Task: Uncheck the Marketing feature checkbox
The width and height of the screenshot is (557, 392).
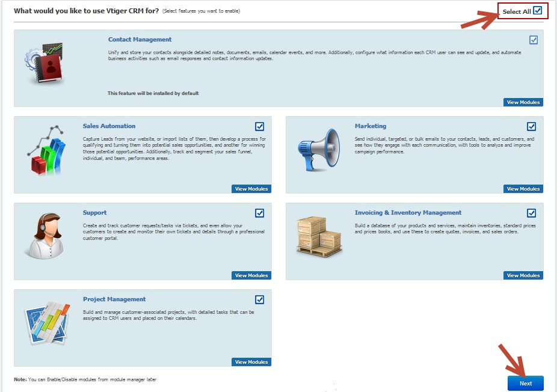Action: [x=531, y=126]
